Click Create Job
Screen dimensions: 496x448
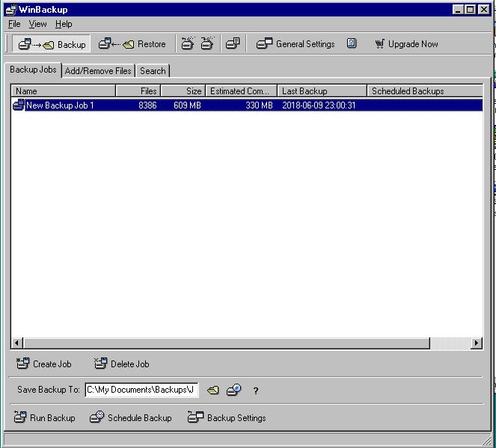(x=44, y=364)
